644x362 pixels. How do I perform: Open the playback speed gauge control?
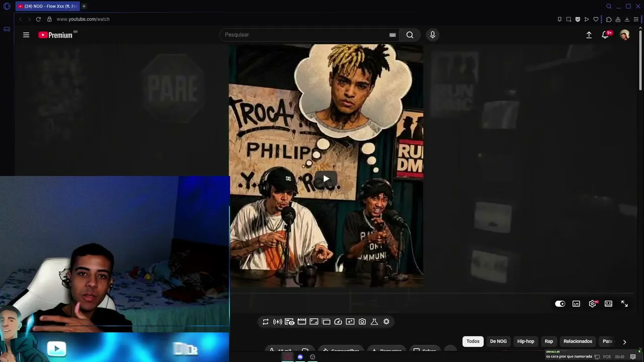[338, 322]
